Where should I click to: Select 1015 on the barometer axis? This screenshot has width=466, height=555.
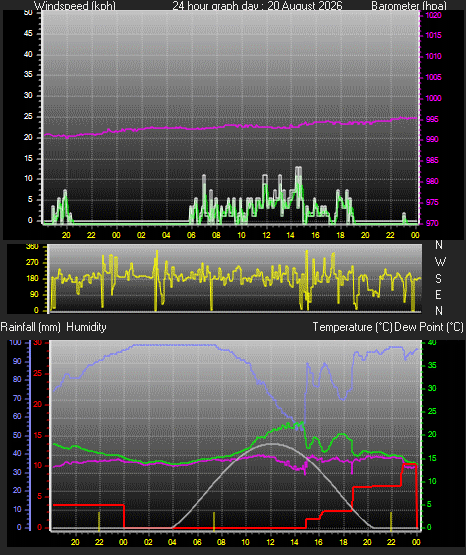click(433, 35)
